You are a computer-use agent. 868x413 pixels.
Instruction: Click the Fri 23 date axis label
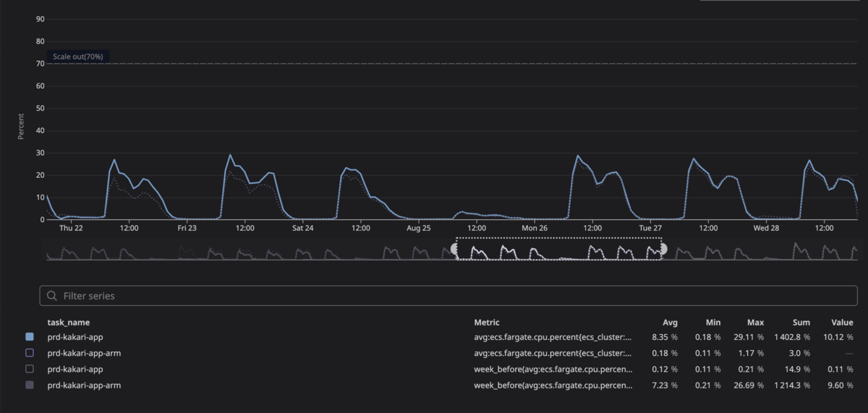tap(187, 227)
